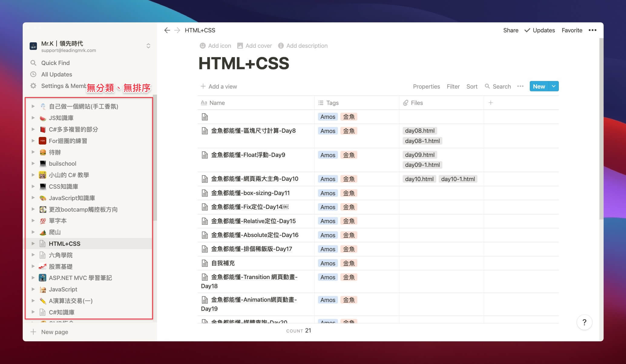626x364 pixels.
Task: Open Settings & Members gear icon
Action: (x=33, y=86)
